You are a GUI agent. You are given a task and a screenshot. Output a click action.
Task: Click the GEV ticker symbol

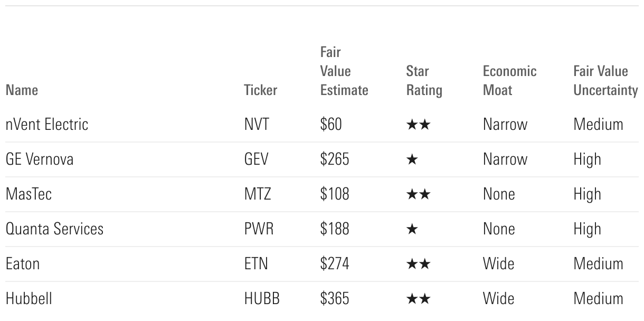[257, 159]
